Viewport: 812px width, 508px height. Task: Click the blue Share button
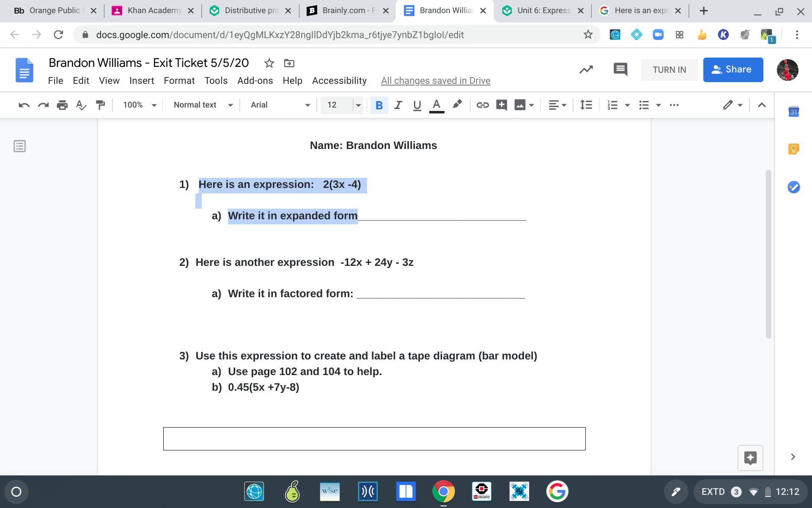[733, 70]
